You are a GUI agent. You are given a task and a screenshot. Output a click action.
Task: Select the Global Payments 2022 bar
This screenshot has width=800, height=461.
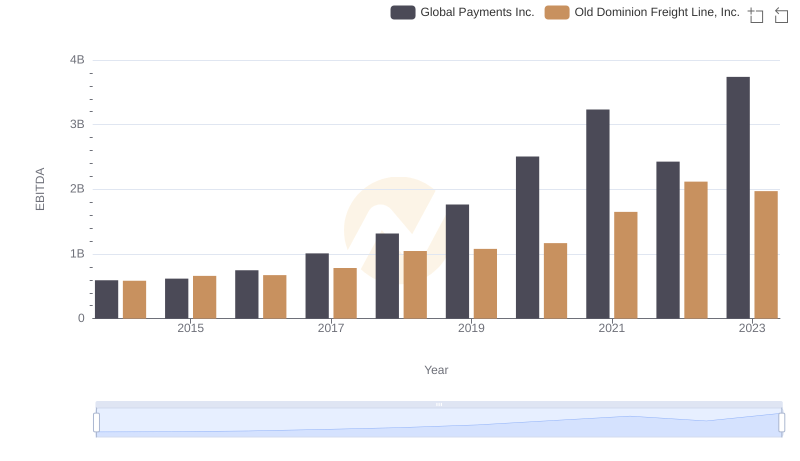point(668,240)
